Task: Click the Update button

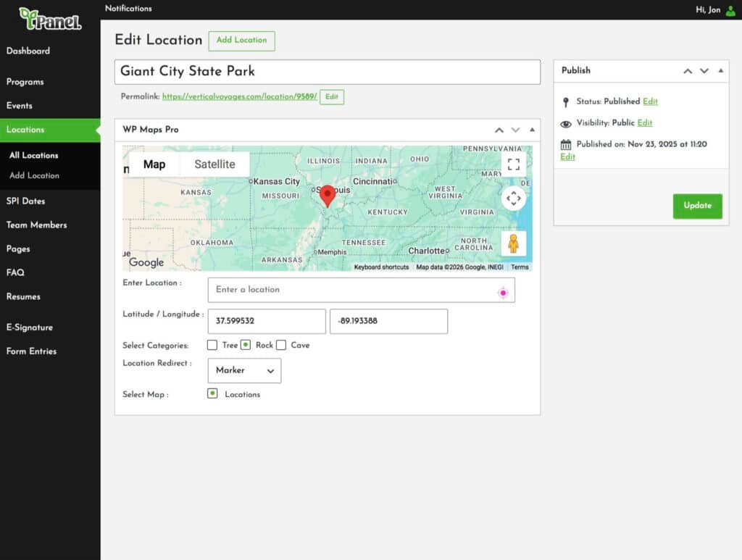Action: pyautogui.click(x=698, y=206)
